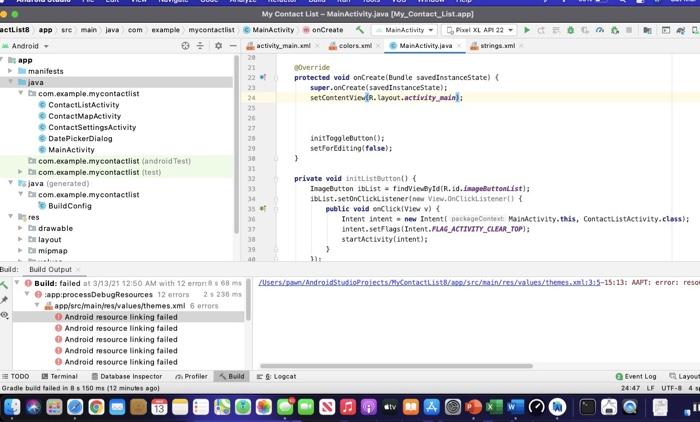Open the Profiler tool window

191,376
